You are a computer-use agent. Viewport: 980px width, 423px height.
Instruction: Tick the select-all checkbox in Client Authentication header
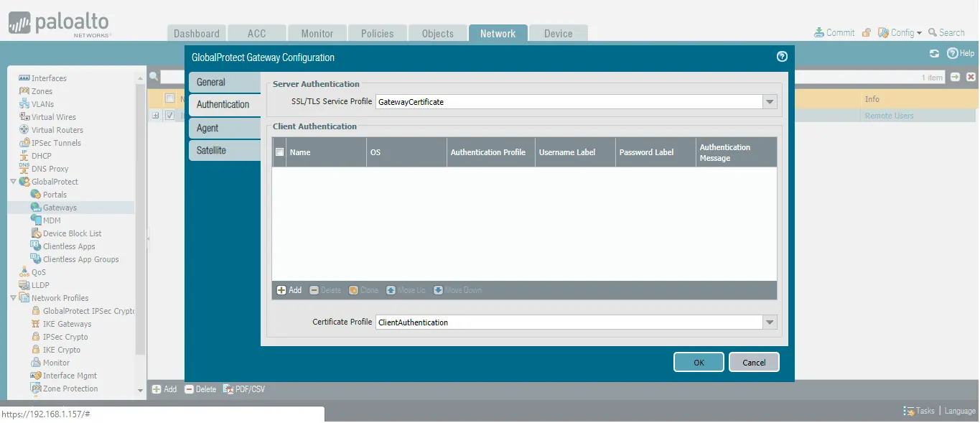click(280, 152)
